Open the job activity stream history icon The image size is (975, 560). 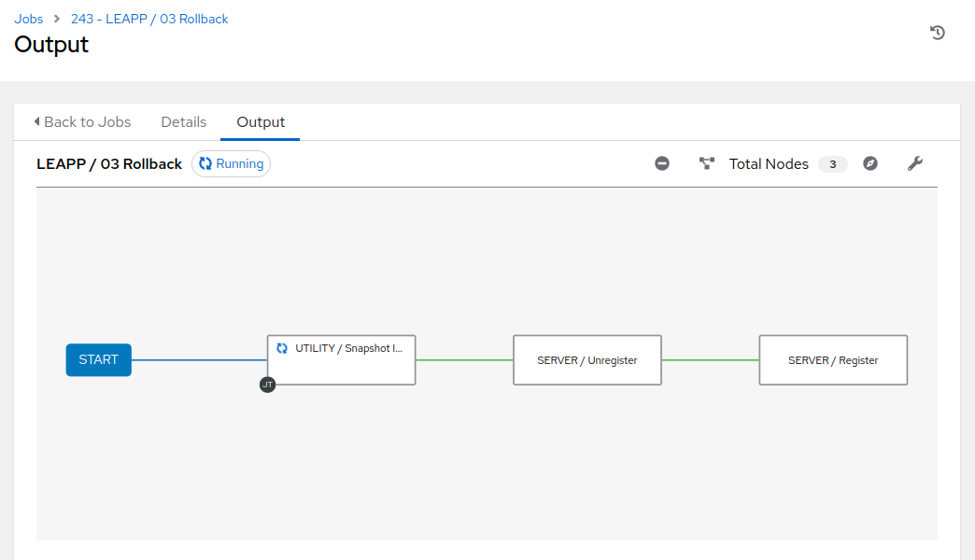point(937,33)
